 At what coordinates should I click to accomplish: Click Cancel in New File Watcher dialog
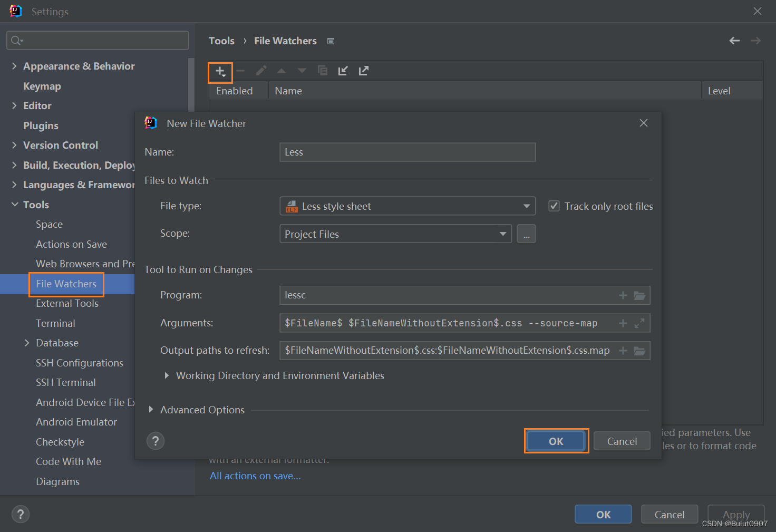coord(622,441)
